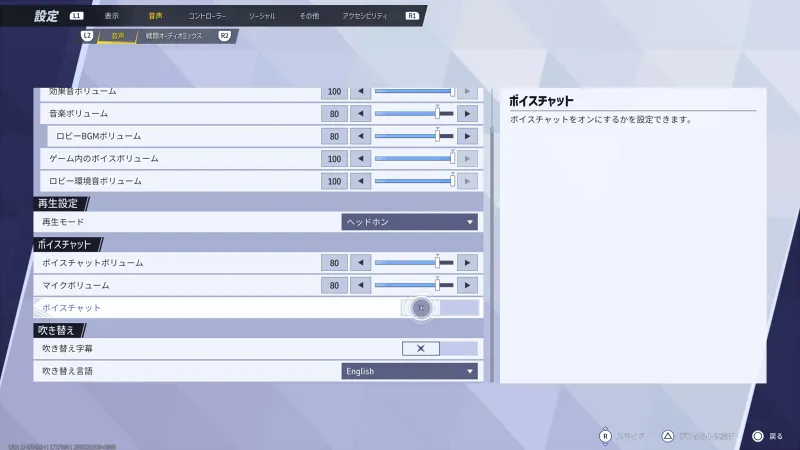Switch to the ソーシャル tab
Screen dimensions: 800x450
[x=262, y=16]
